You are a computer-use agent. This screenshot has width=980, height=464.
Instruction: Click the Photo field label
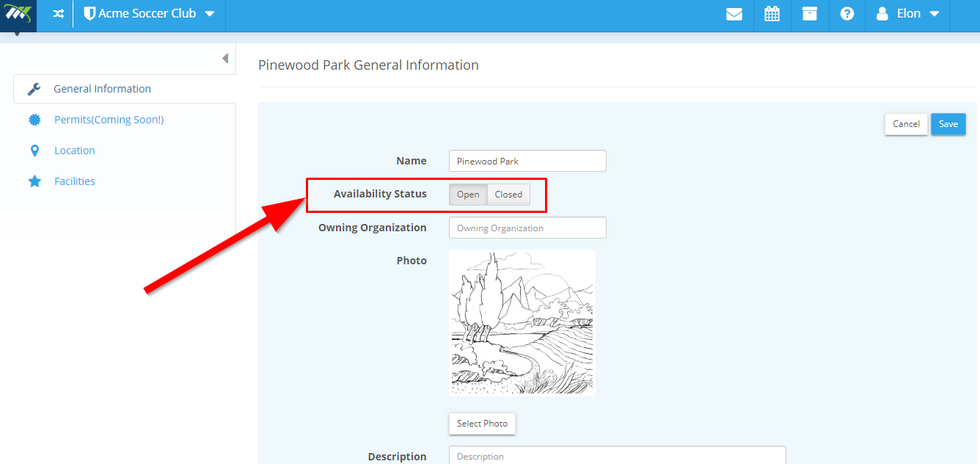pyautogui.click(x=412, y=261)
